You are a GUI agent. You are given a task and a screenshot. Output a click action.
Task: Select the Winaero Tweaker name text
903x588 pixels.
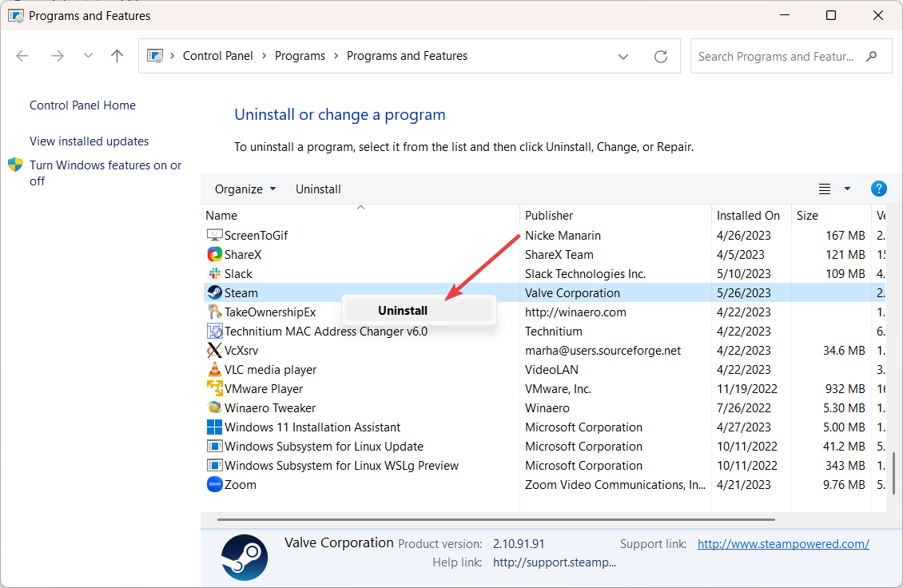[x=269, y=407]
